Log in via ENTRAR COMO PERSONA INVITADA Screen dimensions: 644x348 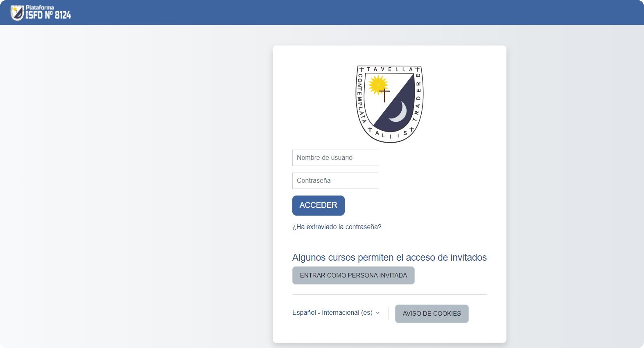tap(353, 275)
